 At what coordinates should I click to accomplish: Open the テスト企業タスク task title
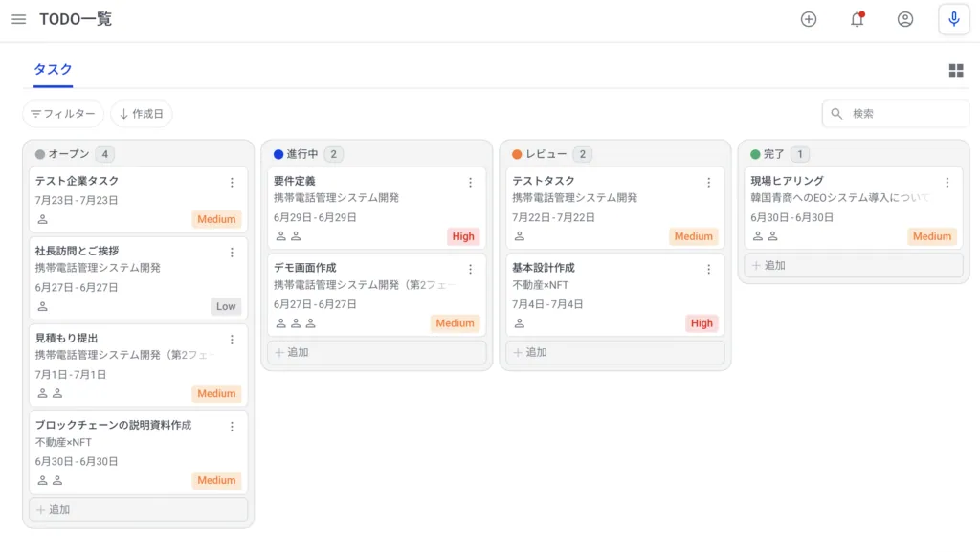77,181
